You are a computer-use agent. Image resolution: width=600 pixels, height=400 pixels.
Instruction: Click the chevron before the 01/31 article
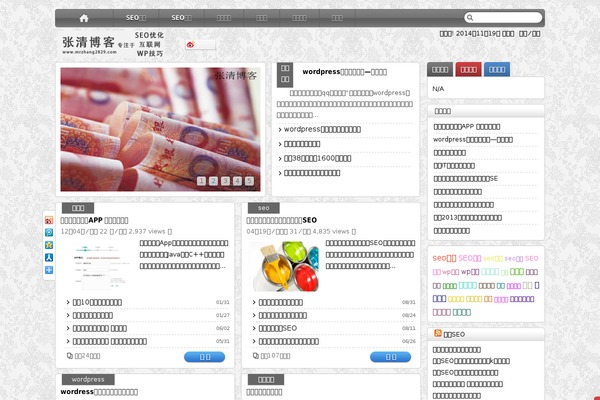[x=68, y=302]
